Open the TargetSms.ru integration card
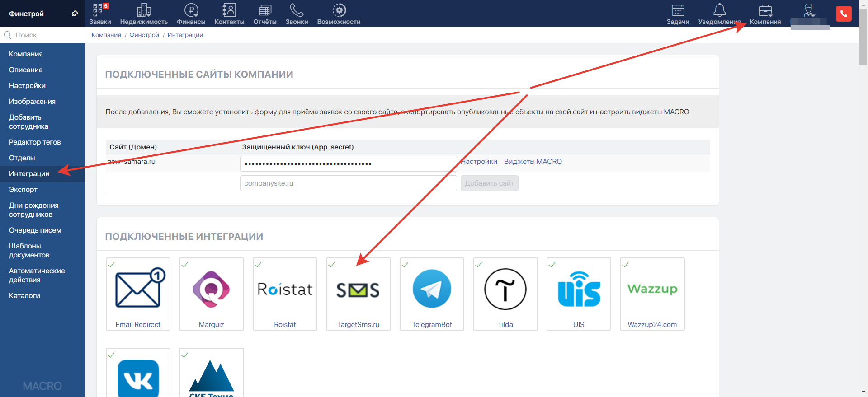 pyautogui.click(x=359, y=294)
